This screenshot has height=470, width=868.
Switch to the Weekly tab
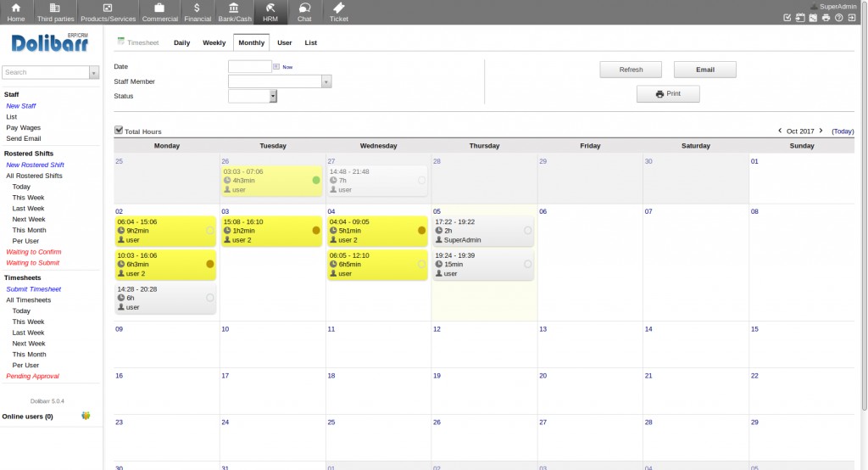point(214,42)
